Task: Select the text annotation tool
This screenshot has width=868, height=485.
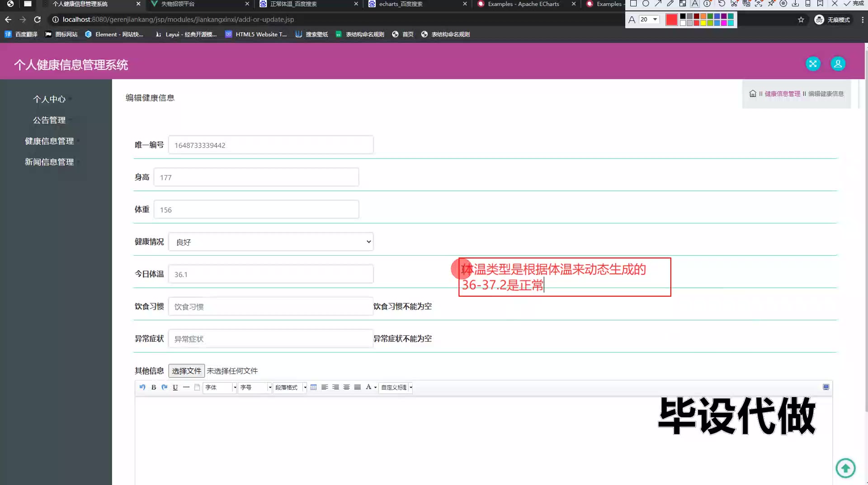Action: tap(695, 3)
